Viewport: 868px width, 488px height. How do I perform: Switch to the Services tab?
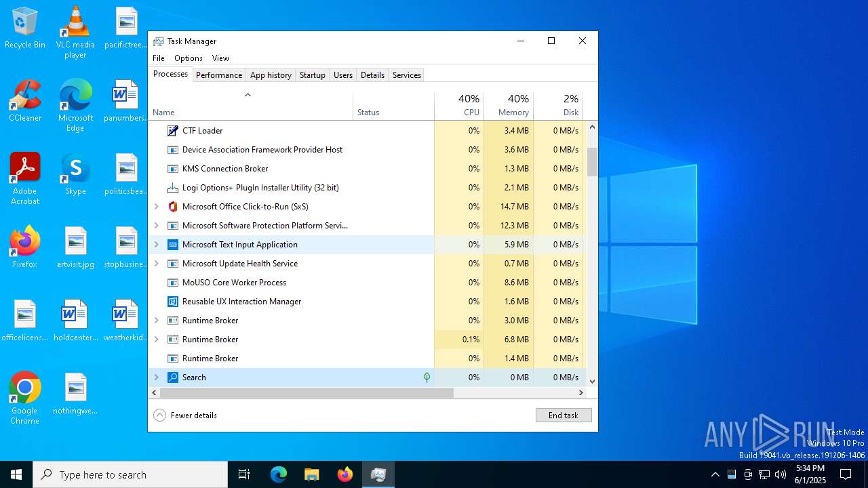(407, 75)
